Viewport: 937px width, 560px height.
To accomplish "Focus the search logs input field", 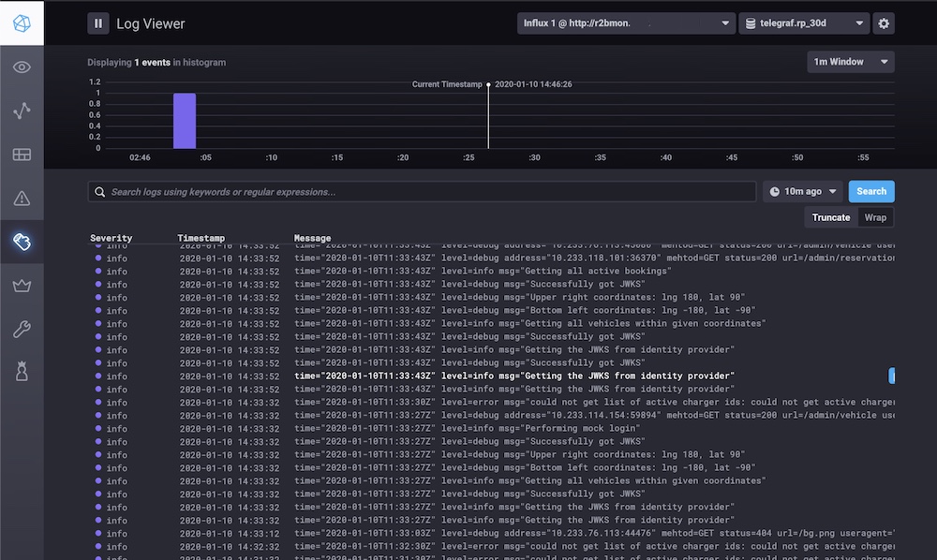I will 422,192.
